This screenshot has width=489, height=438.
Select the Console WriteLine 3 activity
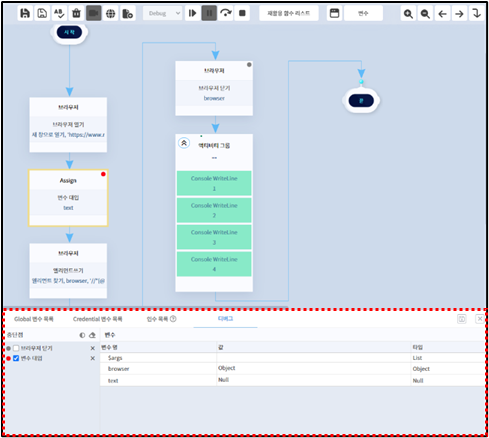click(x=214, y=237)
